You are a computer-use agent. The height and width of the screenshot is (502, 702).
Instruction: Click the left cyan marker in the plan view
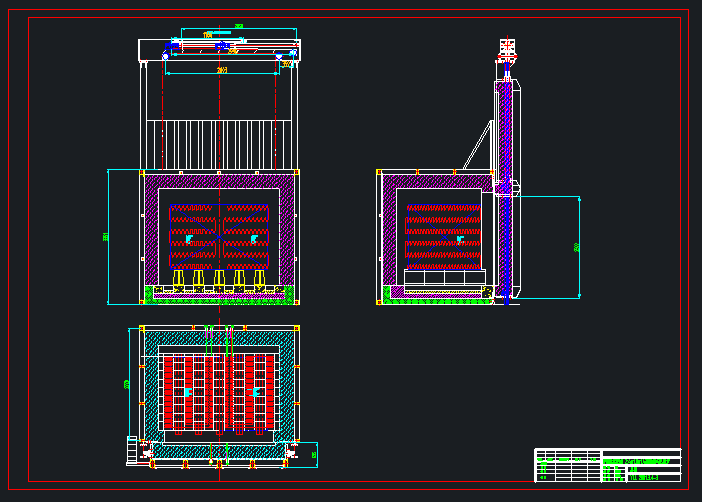tap(188, 392)
